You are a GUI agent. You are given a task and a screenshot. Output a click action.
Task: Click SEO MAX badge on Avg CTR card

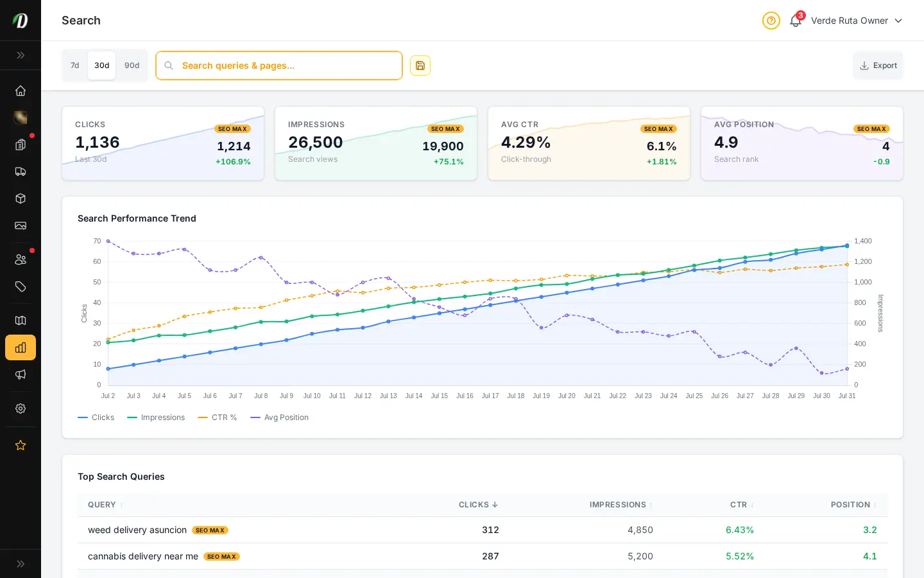[658, 129]
